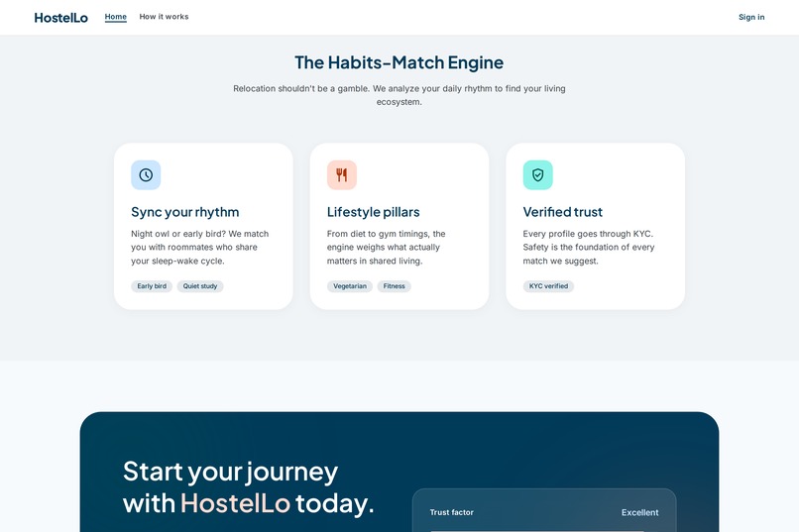This screenshot has height=532, width=799.
Task: Click the Relocation shouldn't be a gamble subtitle
Action: point(399,95)
